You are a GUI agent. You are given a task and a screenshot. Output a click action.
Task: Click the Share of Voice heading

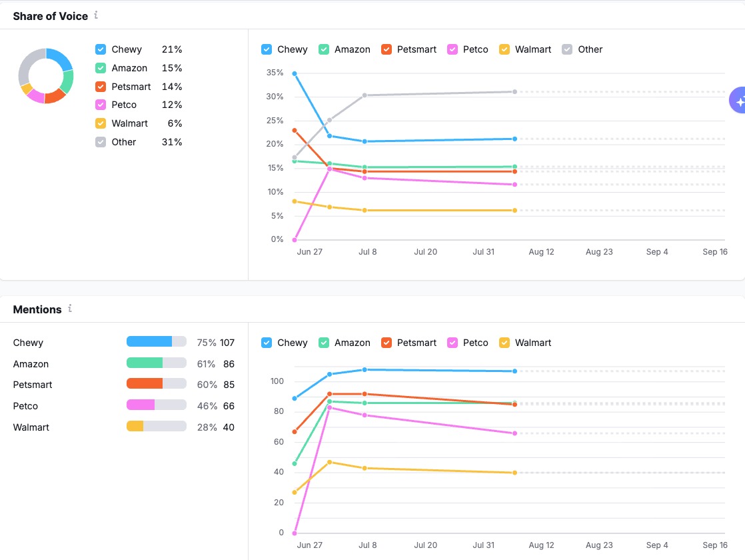tap(51, 16)
